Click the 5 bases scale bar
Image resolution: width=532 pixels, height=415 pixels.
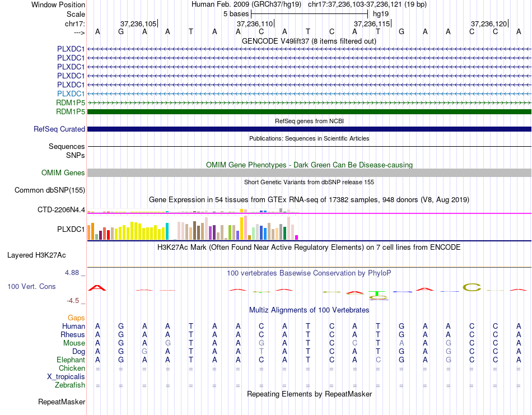coord(309,14)
